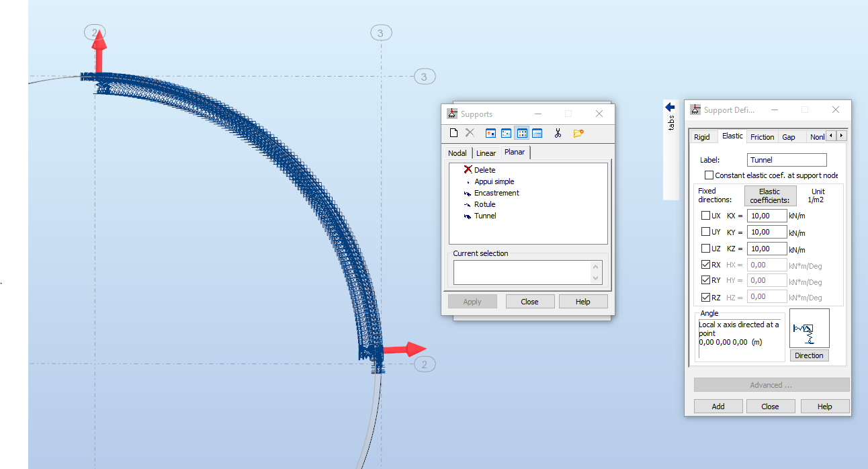
Task: Switch to the Planar tab
Action: [515, 153]
